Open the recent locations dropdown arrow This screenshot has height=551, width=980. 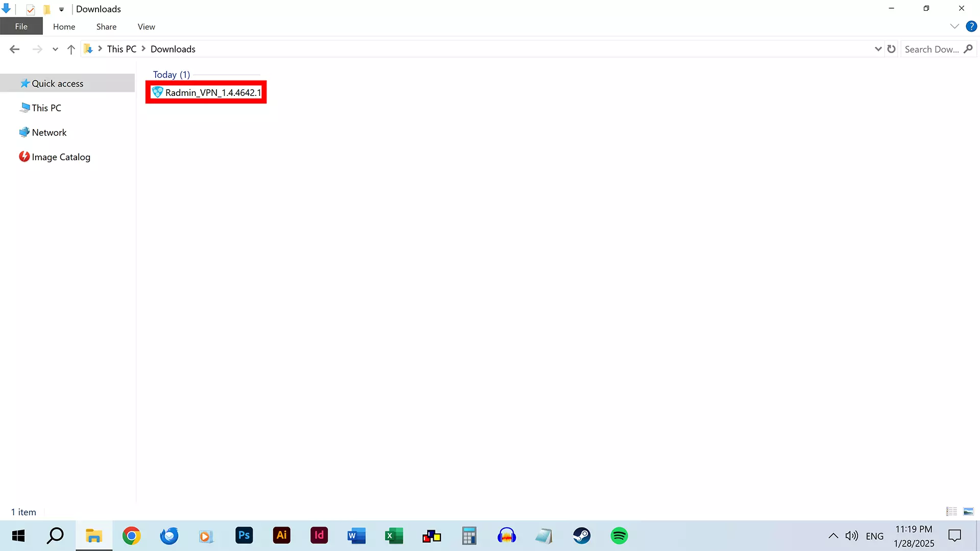coord(55,49)
